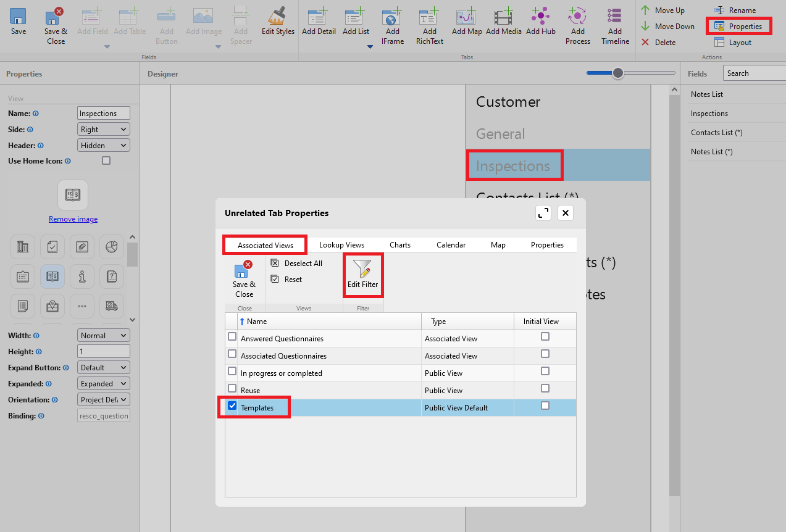
Task: Open the Side dropdown set to Right
Action: coord(104,130)
